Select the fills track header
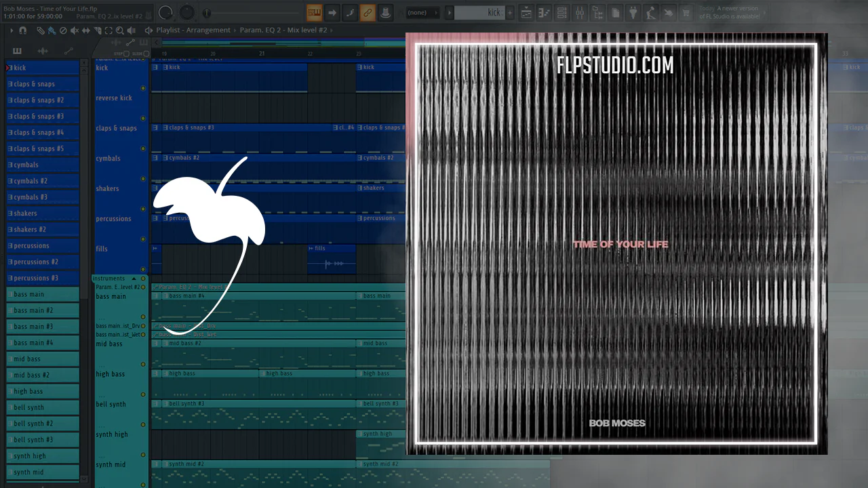Screen dimensions: 868x488 [121, 259]
